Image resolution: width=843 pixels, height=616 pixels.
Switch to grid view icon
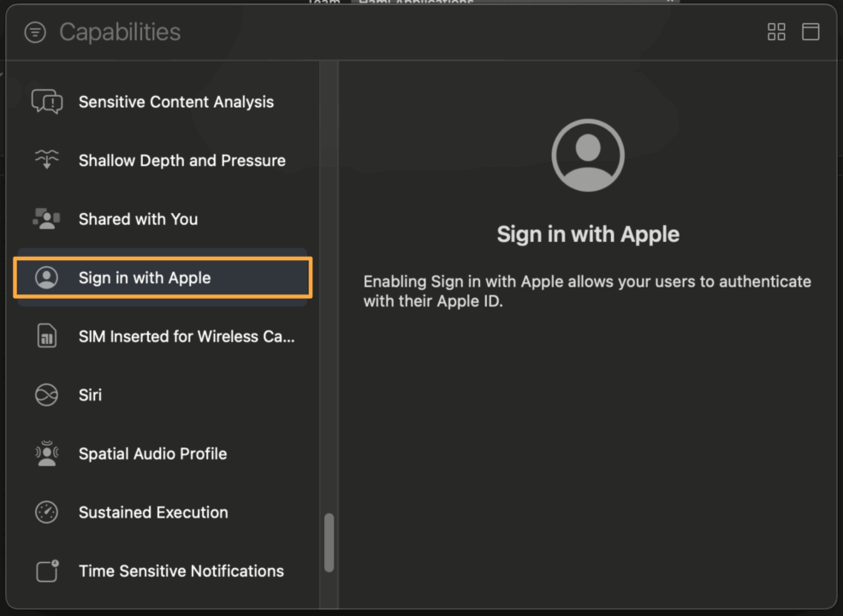click(776, 32)
